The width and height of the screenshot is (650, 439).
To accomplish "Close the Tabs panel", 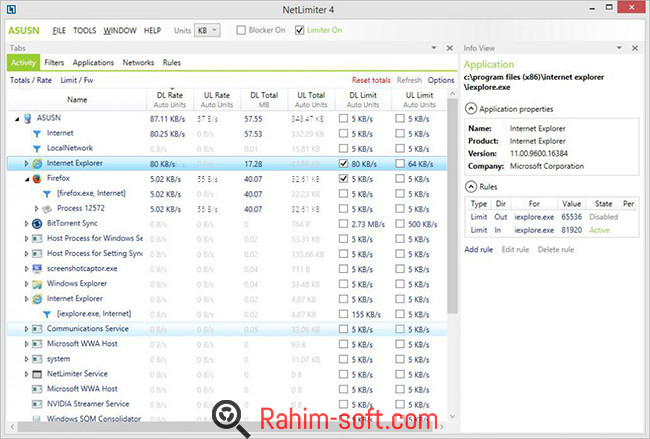I will 449,48.
